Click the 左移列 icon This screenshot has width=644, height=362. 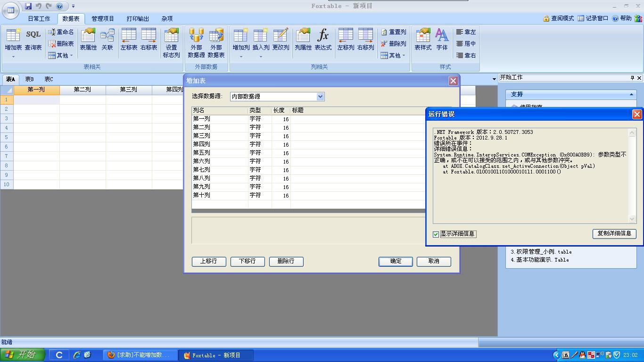(346, 40)
